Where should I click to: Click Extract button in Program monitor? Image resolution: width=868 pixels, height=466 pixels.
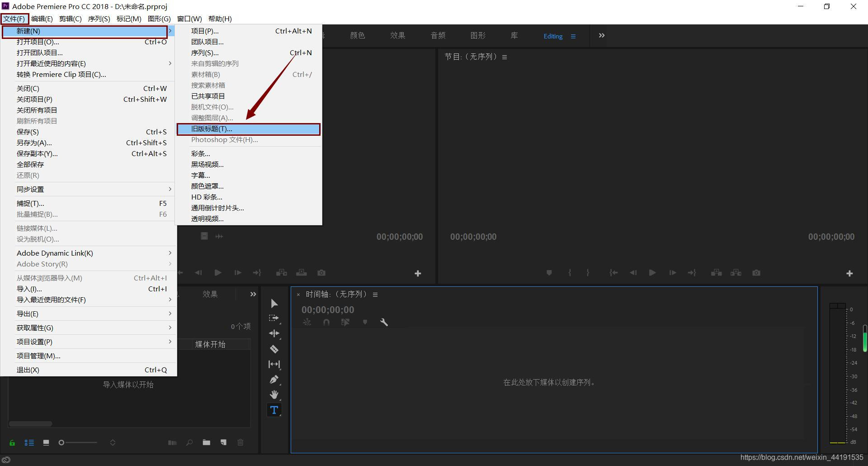tap(736, 273)
